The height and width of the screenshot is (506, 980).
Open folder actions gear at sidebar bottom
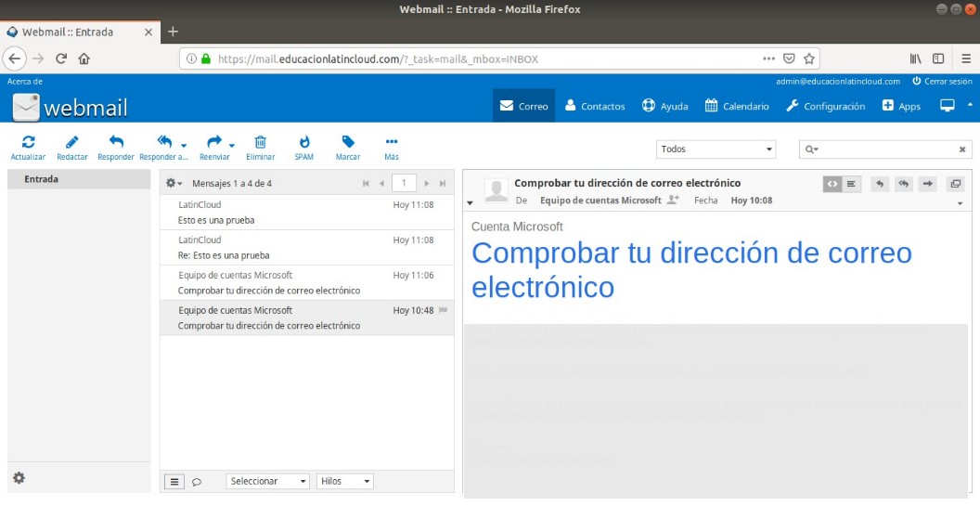tap(19, 478)
